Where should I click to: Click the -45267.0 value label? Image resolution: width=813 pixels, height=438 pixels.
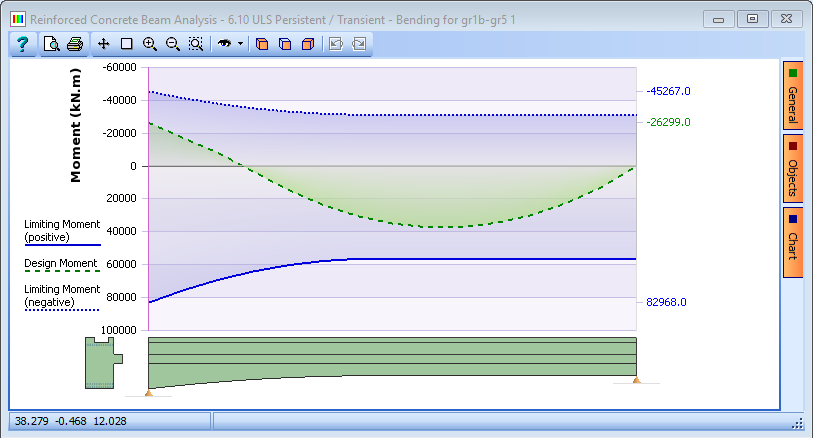tap(668, 91)
